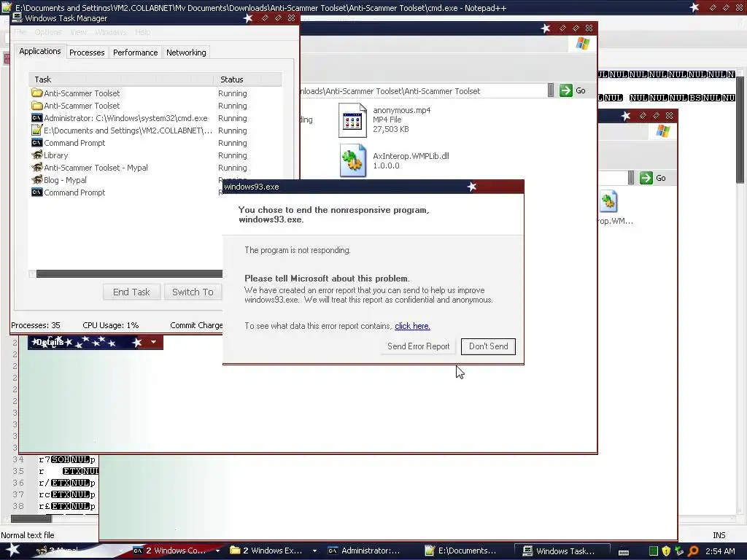Click the Windows flag logo above the Anti-Scammer Toolset address
Viewport: 747px width, 560px height.
583,44
